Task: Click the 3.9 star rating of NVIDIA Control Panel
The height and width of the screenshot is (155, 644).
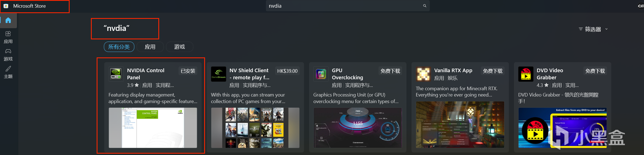Action: tap(133, 85)
